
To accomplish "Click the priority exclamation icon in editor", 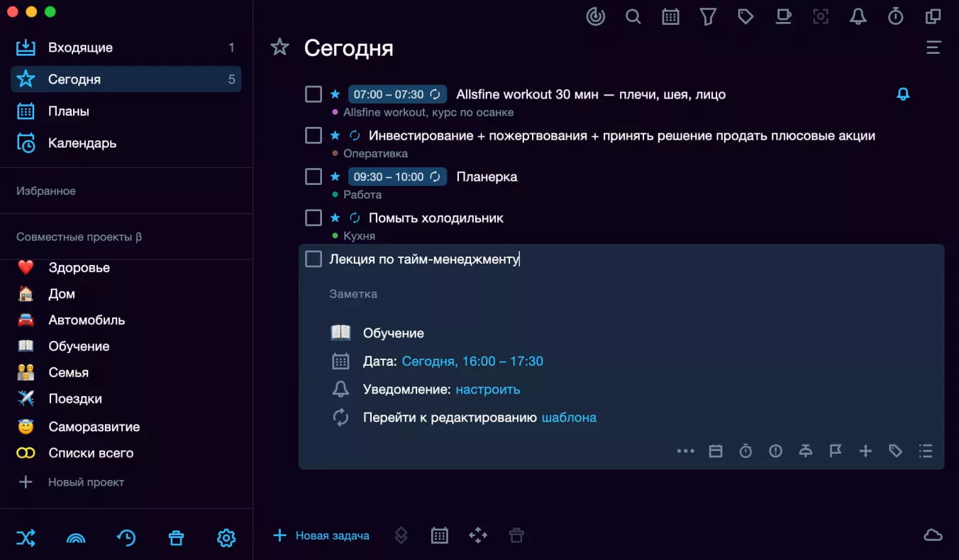I will point(775,451).
